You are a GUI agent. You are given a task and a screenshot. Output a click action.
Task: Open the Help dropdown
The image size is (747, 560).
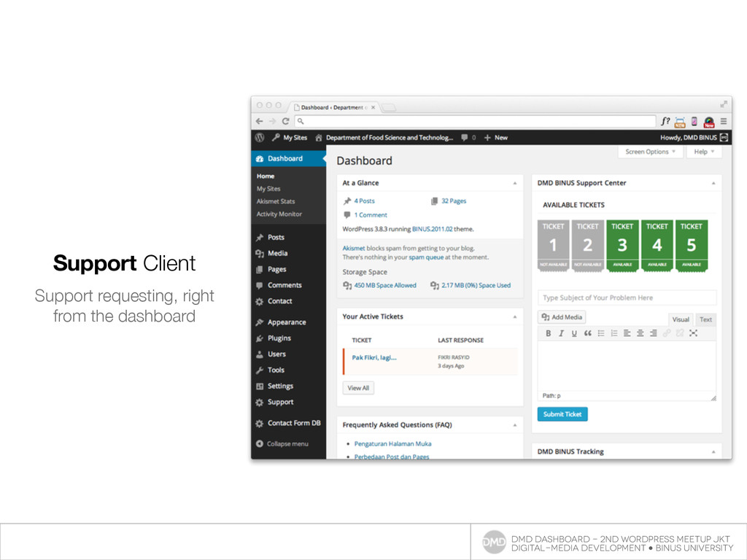tap(704, 152)
